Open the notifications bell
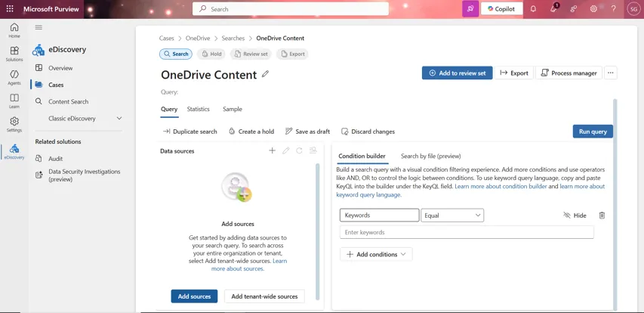 [533, 8]
